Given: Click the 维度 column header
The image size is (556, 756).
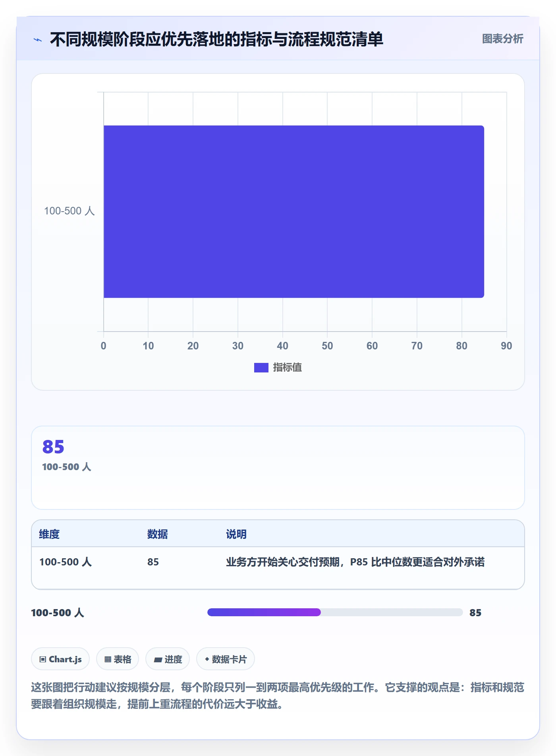Looking at the screenshot, I should 49,534.
